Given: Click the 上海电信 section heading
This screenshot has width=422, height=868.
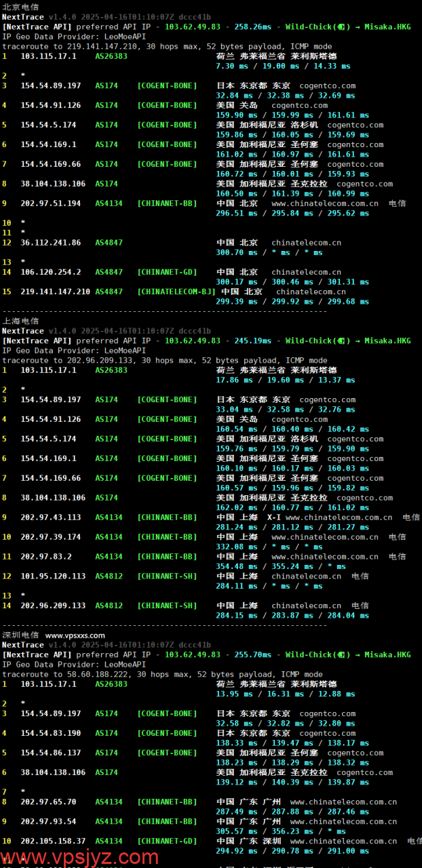Looking at the screenshot, I should [20, 321].
